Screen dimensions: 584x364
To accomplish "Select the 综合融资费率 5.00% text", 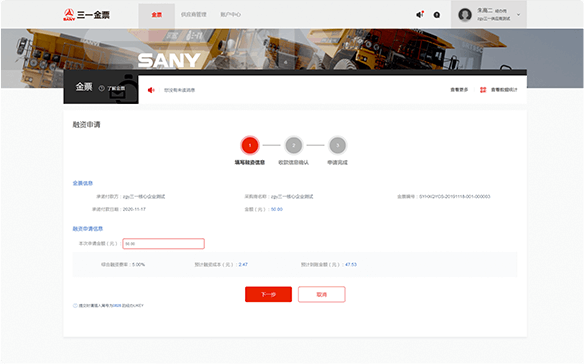I will [x=123, y=265].
